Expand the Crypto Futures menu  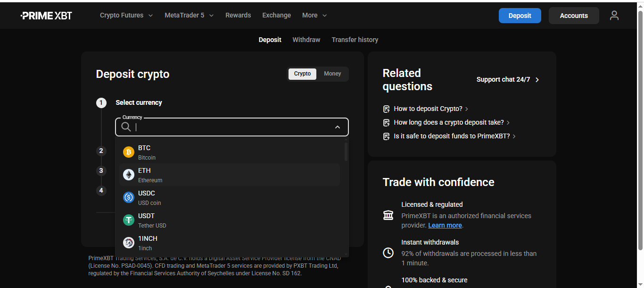pyautogui.click(x=126, y=15)
